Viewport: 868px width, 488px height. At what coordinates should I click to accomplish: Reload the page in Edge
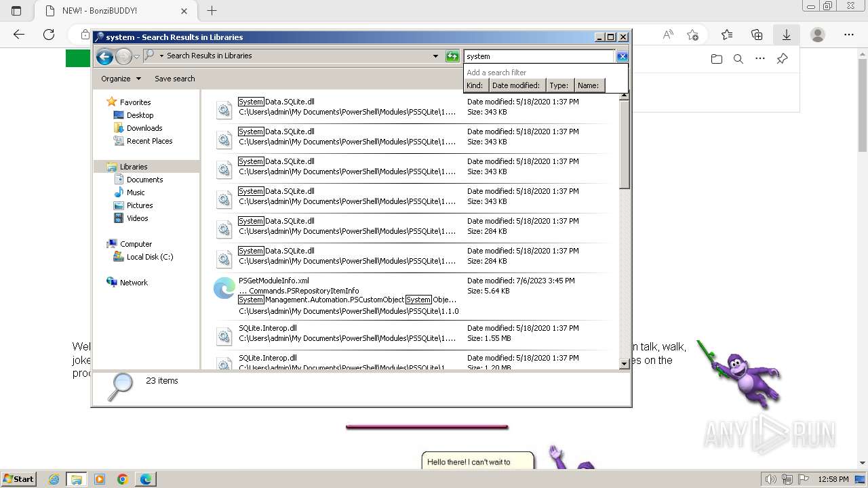click(x=49, y=35)
